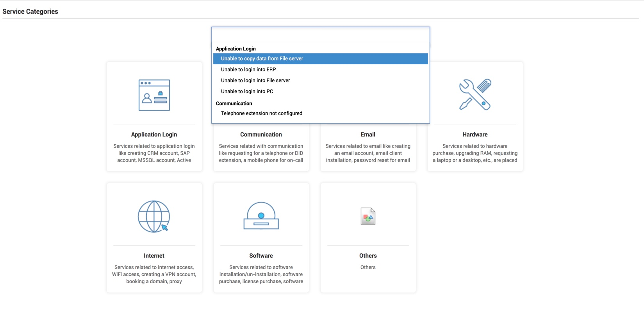Image resolution: width=644 pixels, height=309 pixels.
Task: Click the Email description about email accounts
Action: (x=368, y=153)
